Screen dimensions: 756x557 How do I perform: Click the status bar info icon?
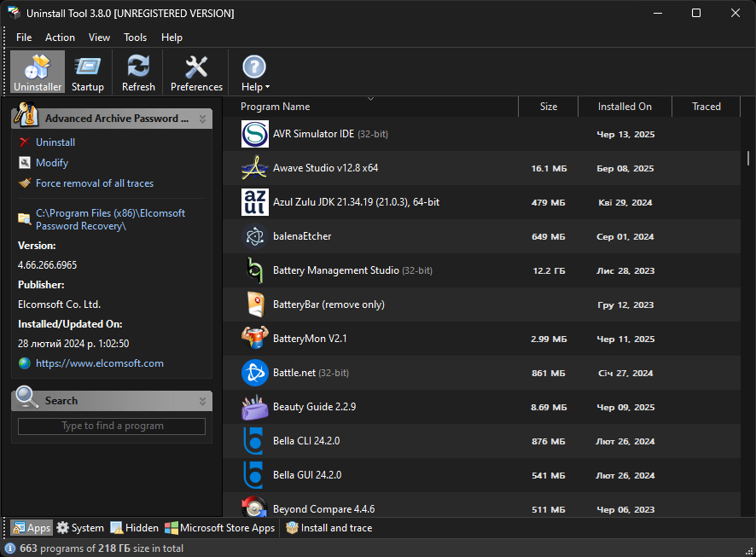[x=10, y=548]
